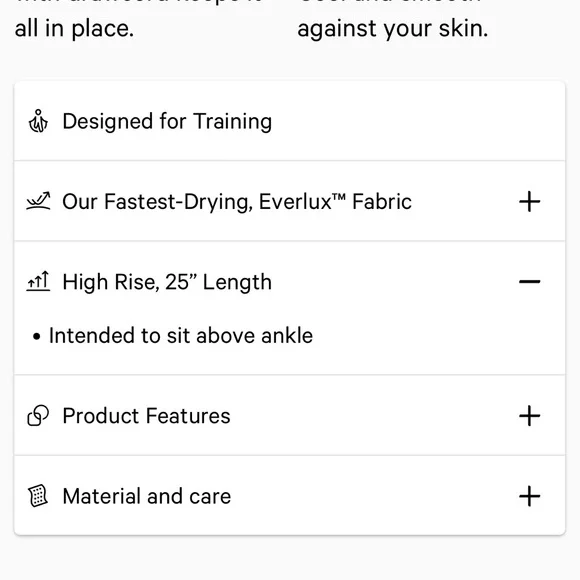The image size is (580, 580).
Task: Click the 'all in place.' description text
Action: click(x=74, y=28)
